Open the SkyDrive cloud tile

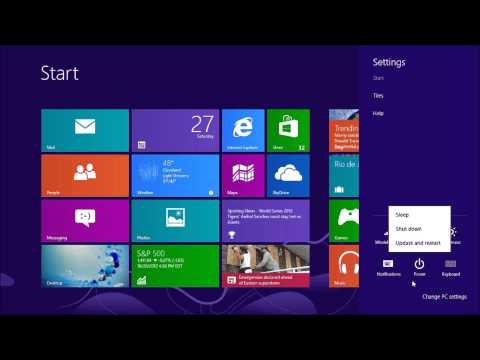pos(288,176)
